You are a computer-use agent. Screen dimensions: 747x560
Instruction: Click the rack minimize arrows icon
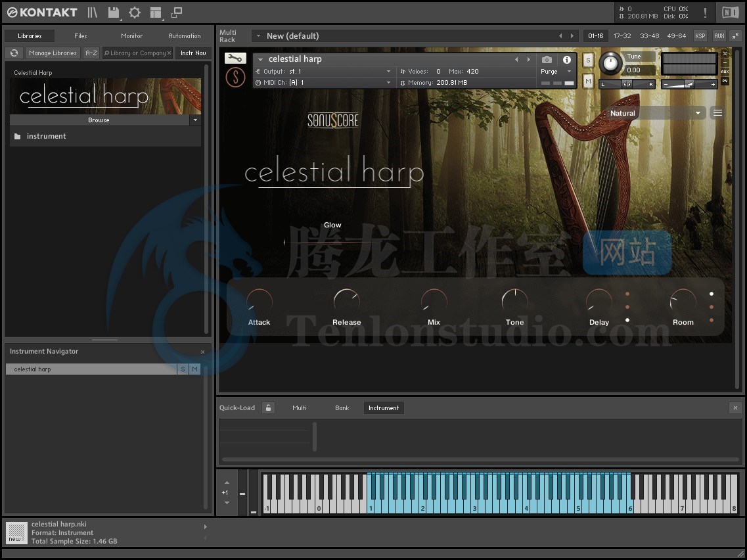(x=736, y=35)
